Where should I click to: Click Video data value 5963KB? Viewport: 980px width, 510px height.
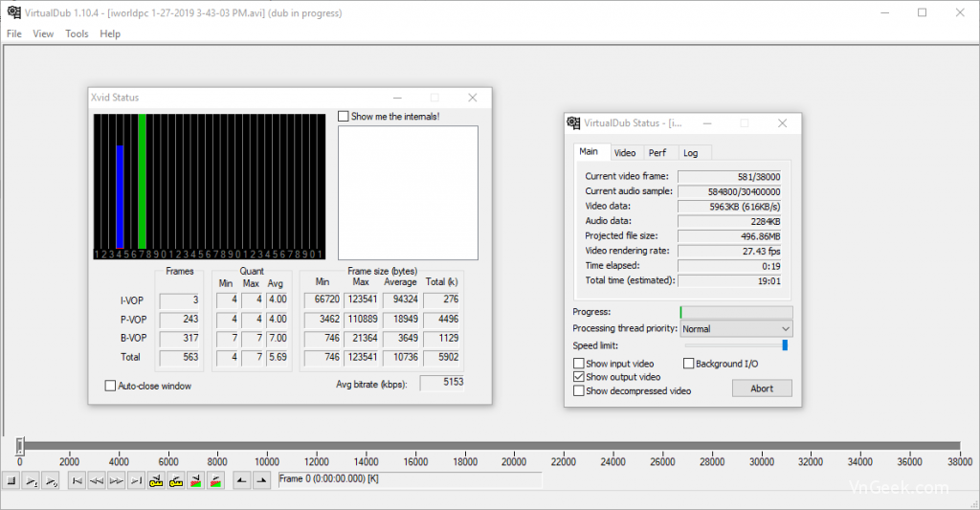pos(729,207)
